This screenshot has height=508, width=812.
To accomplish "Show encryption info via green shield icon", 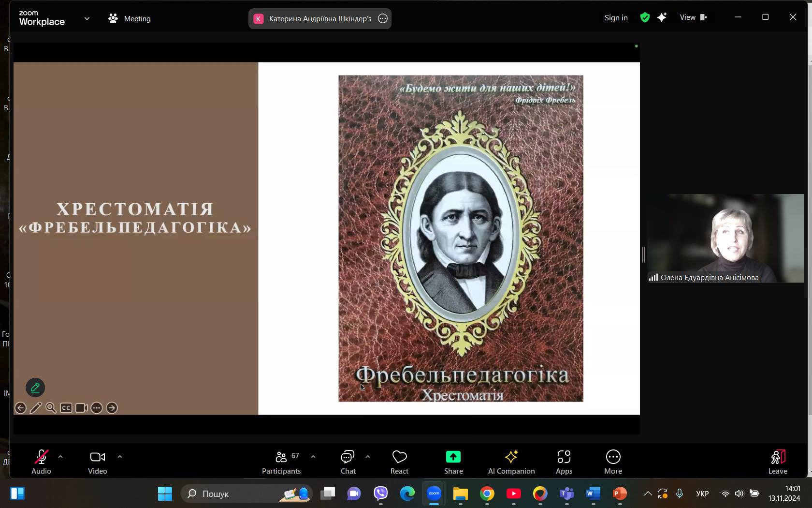I will point(645,17).
